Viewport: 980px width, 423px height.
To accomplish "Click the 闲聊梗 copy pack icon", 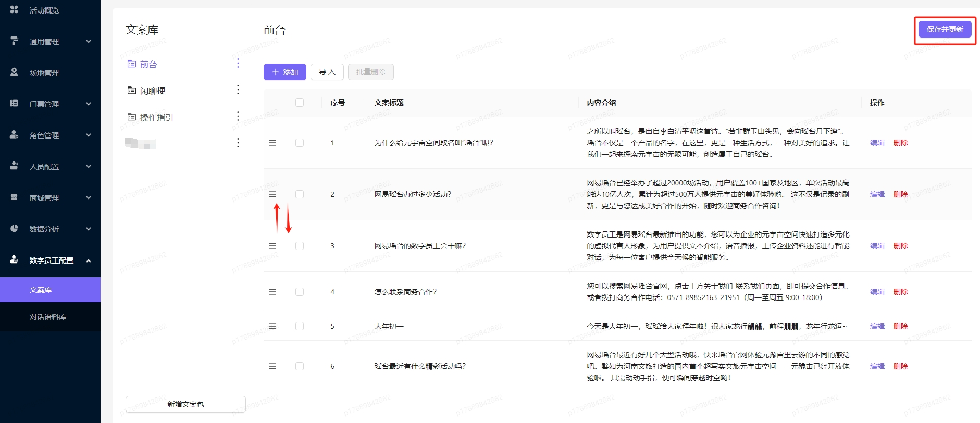I will point(132,90).
